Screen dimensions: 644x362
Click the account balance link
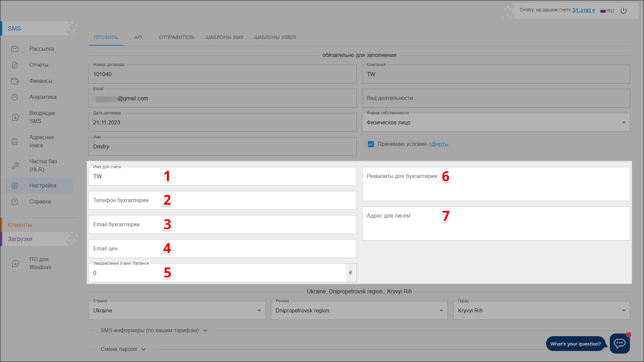pyautogui.click(x=583, y=10)
